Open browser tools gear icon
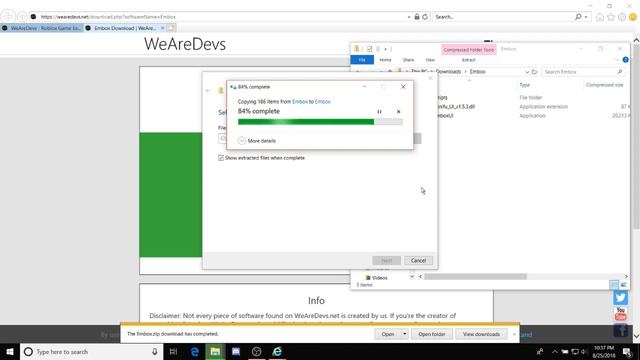The image size is (640, 360). pyautogui.click(x=622, y=17)
